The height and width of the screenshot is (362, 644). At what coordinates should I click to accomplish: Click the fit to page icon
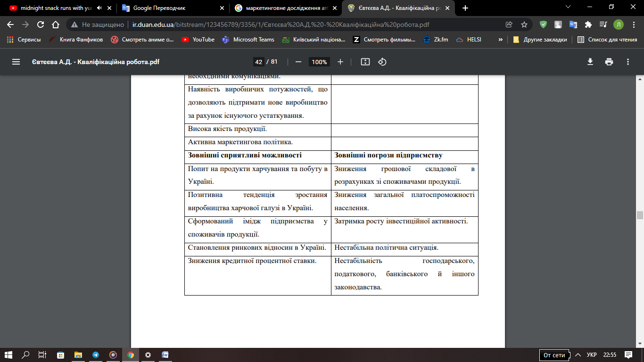[x=365, y=62]
